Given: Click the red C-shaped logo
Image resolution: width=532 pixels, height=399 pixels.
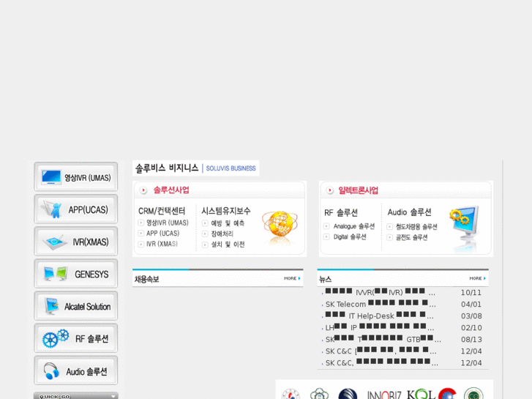Looking at the screenshot, I should 447,394.
